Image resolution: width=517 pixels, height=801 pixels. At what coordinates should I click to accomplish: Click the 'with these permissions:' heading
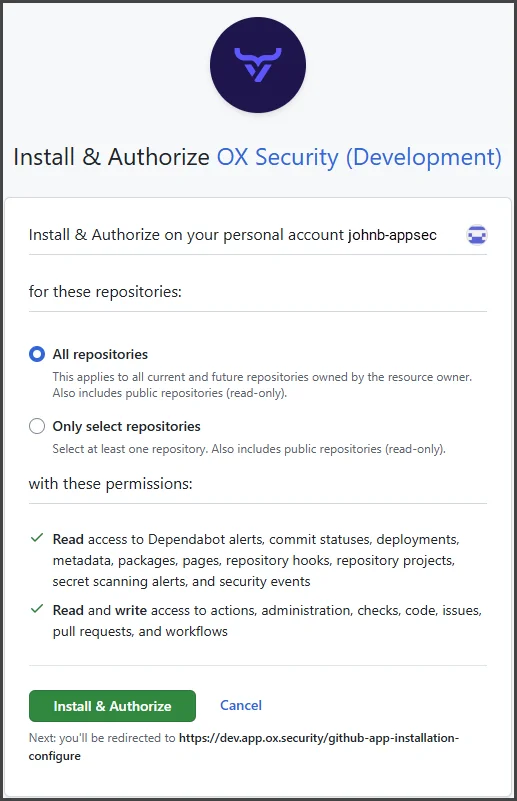click(110, 484)
